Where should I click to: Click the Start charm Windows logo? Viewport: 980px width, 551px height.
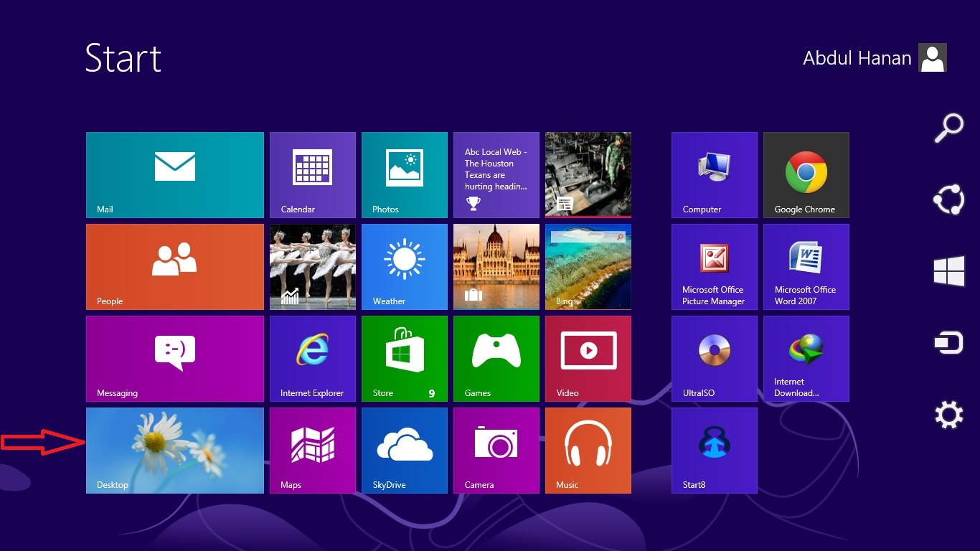(x=948, y=272)
